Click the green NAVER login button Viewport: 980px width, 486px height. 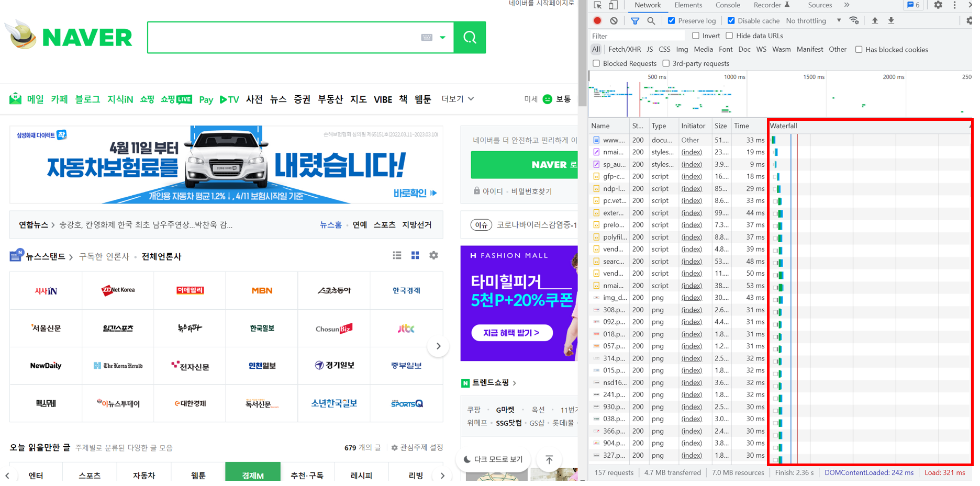524,165
